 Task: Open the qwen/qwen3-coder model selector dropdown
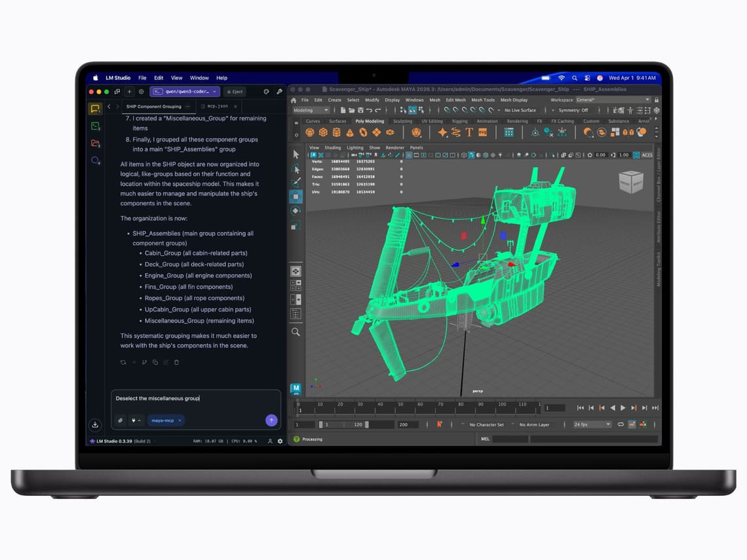click(x=185, y=92)
